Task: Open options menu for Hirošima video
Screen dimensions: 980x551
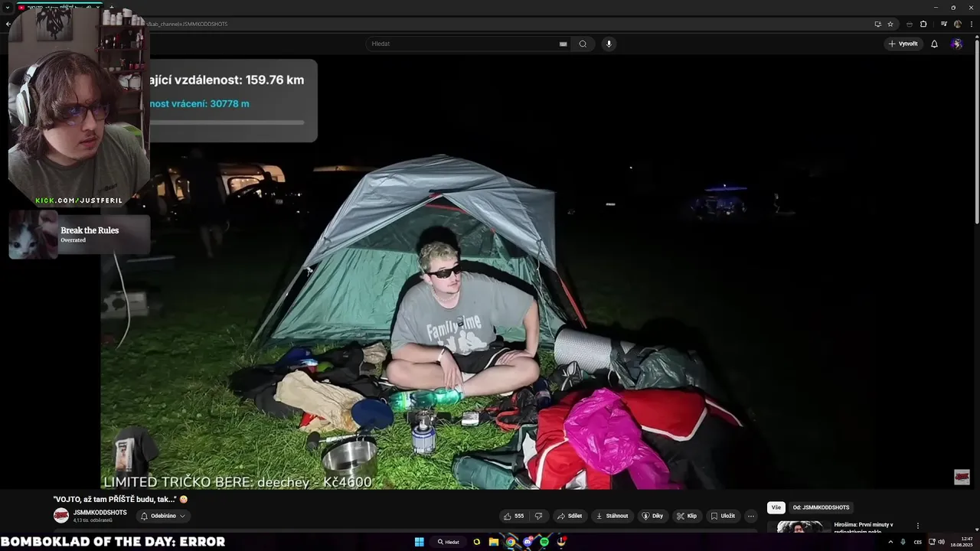Action: coord(918,526)
